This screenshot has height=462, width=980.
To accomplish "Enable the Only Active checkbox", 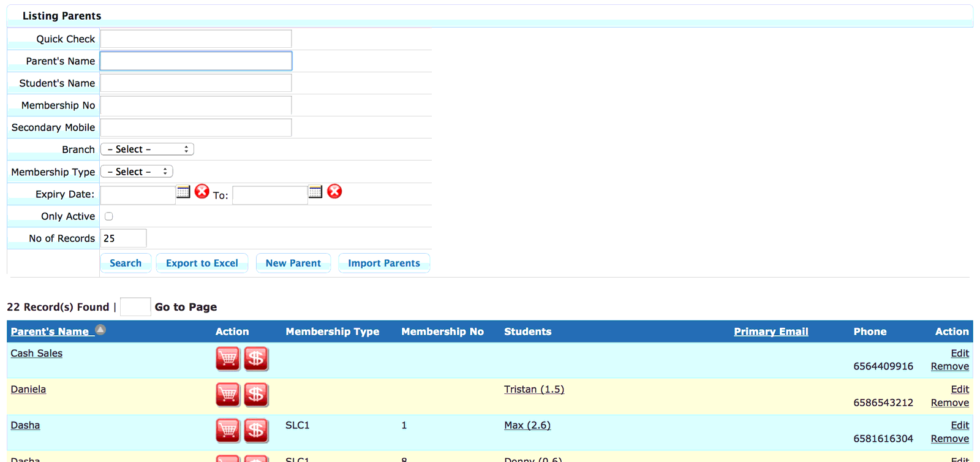I will pos(109,216).
